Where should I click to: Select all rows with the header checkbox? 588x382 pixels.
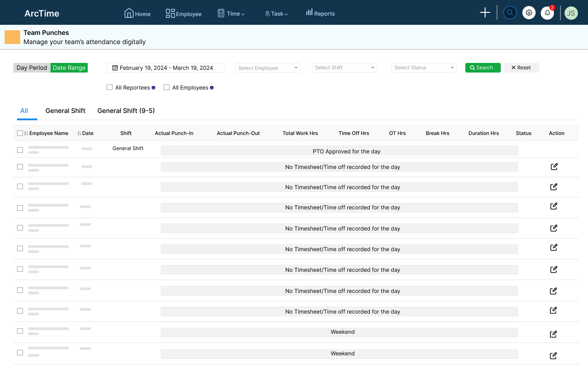tap(20, 133)
